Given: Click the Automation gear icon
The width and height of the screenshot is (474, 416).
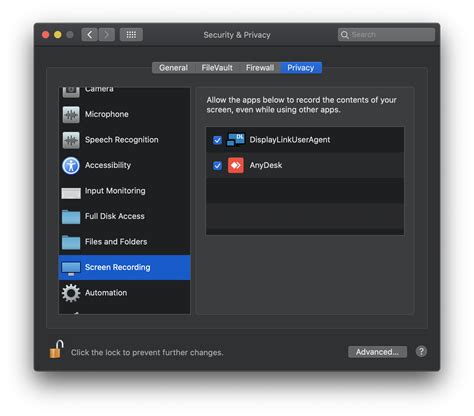Looking at the screenshot, I should (x=71, y=293).
